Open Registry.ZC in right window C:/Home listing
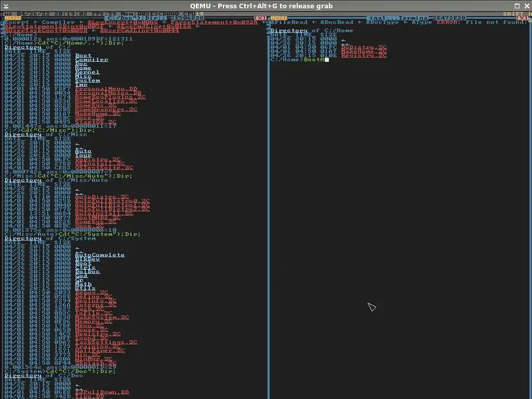This screenshot has width=532, height=399. point(364,56)
